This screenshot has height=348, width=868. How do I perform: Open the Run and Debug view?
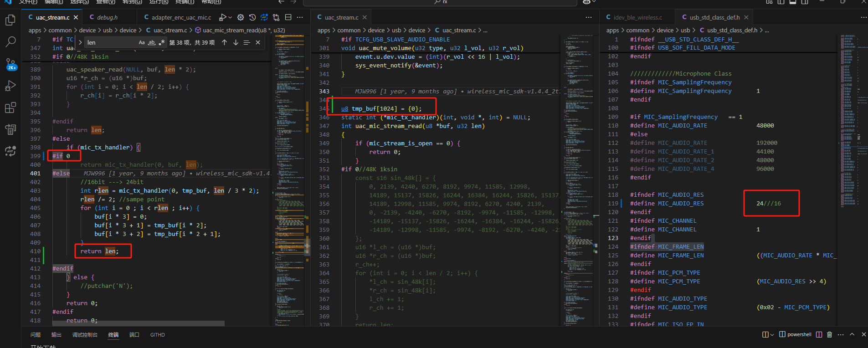tap(10, 86)
